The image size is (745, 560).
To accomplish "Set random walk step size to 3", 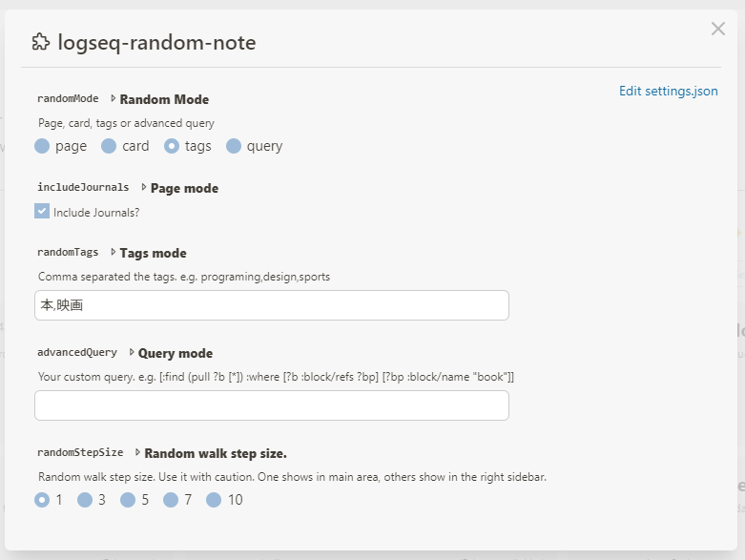I will [x=85, y=499].
